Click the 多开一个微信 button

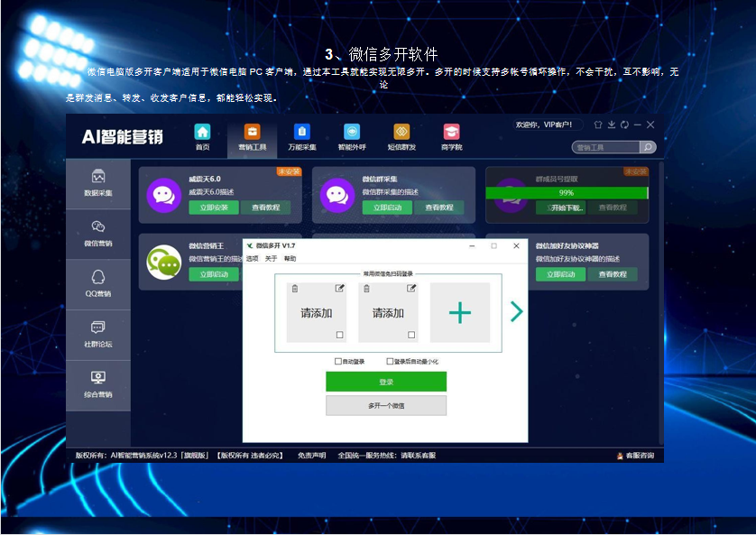point(386,406)
